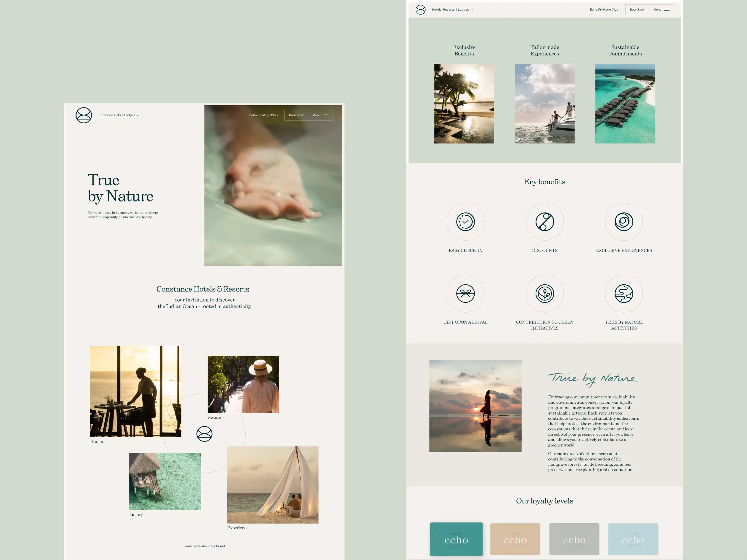
Task: Click the logo emblem between the photo collage
Action: (x=204, y=434)
